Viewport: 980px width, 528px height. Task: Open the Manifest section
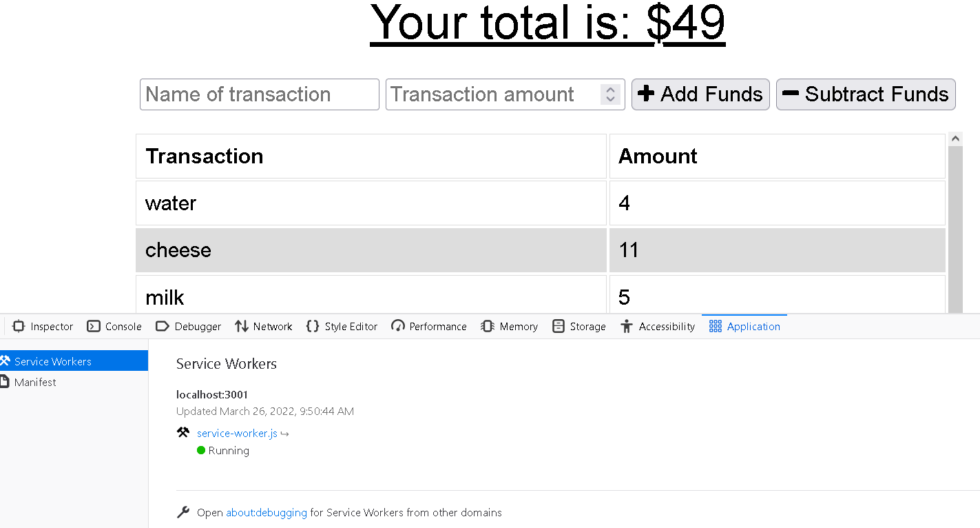34,382
